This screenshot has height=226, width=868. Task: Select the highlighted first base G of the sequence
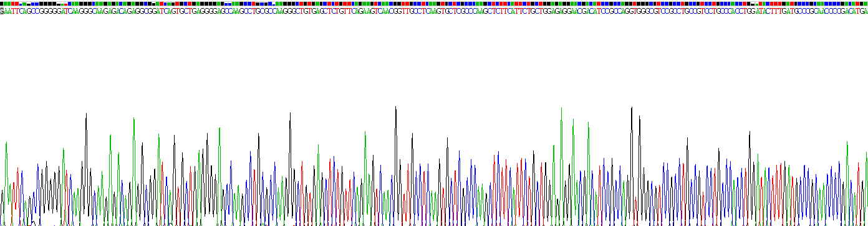click(2, 11)
